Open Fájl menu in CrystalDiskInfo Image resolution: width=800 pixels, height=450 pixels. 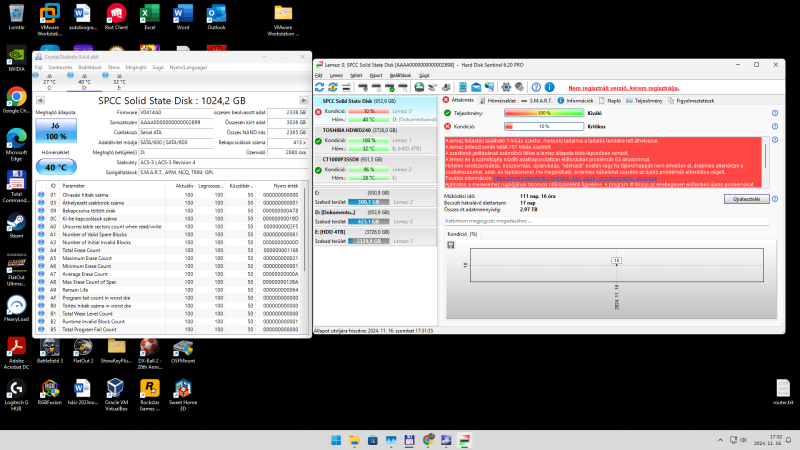[x=38, y=67]
